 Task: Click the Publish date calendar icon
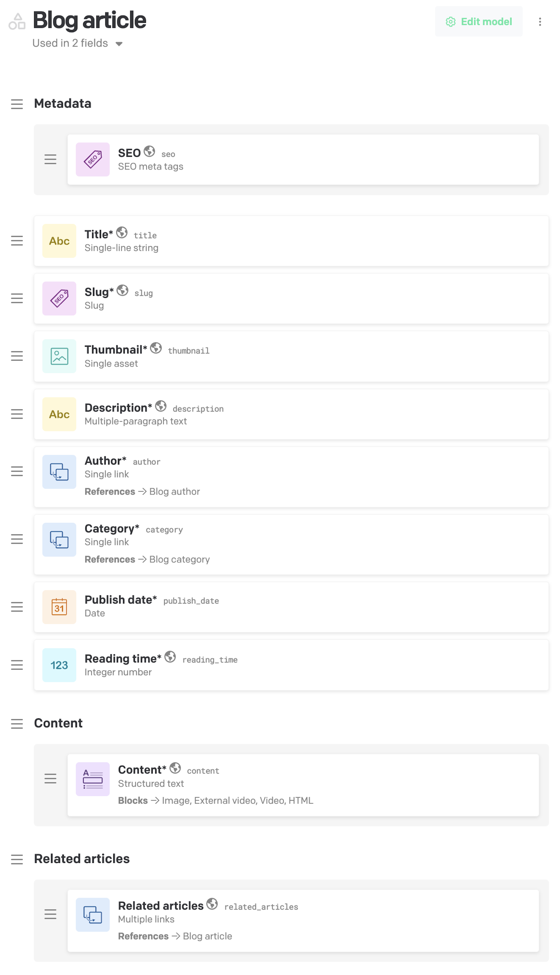59,607
